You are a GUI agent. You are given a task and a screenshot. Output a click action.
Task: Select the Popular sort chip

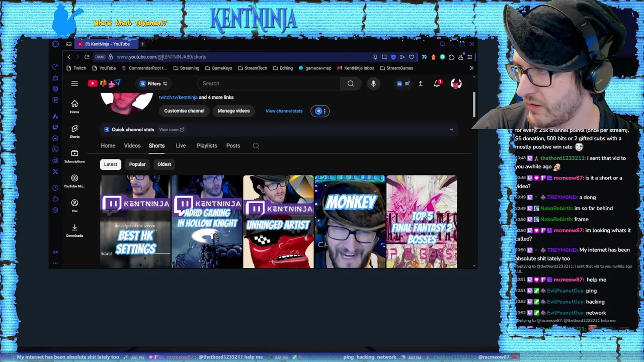click(137, 164)
